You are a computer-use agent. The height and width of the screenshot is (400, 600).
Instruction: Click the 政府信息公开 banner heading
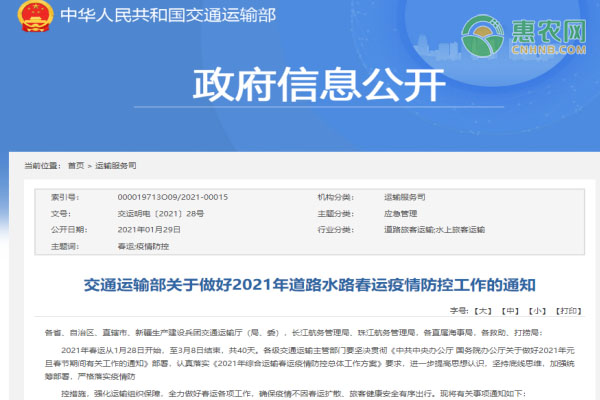pos(319,85)
